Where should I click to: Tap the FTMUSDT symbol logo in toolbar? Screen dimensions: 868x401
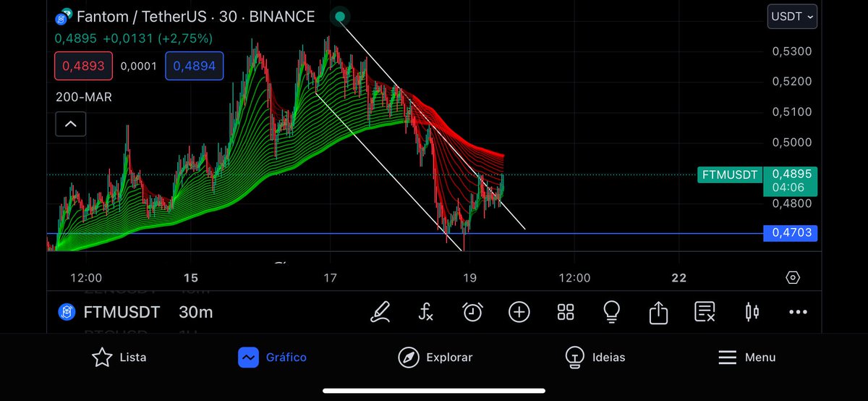point(67,313)
